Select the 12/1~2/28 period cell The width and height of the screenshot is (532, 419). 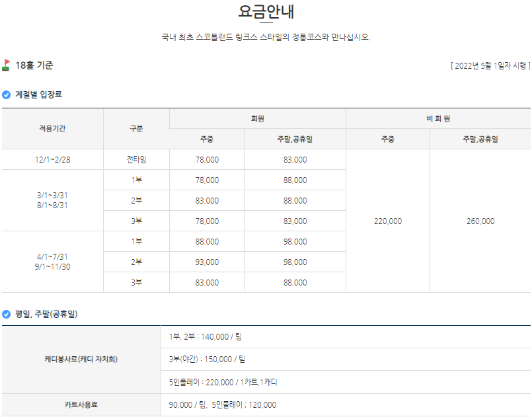[52, 160]
